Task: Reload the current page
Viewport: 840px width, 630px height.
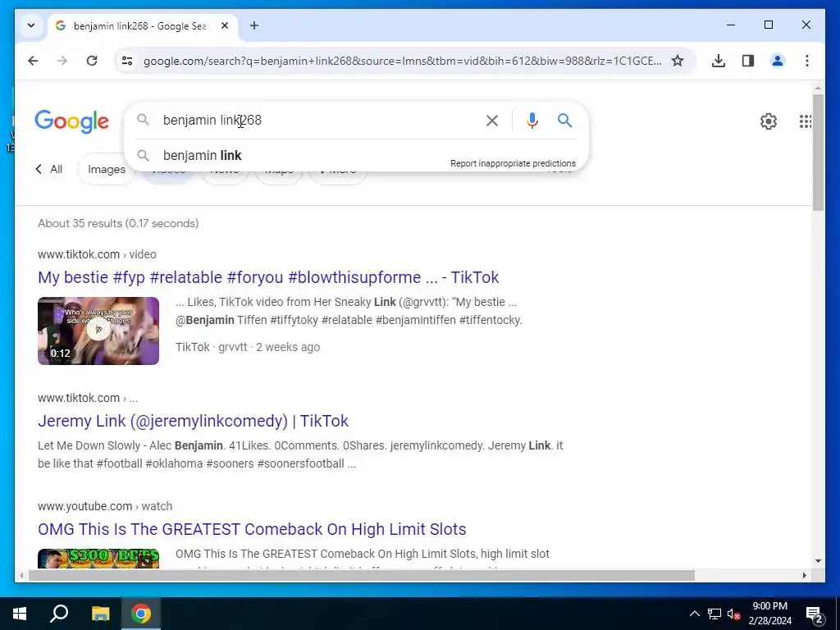Action: pyautogui.click(x=92, y=61)
